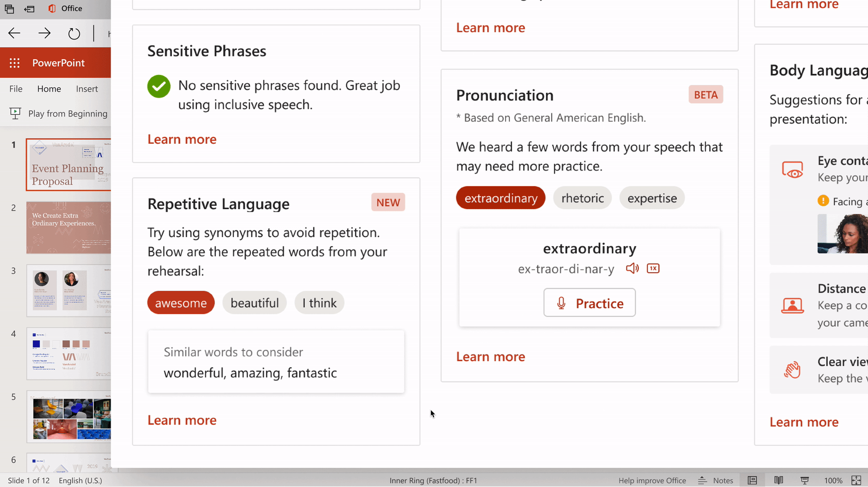Select the 'expertise' word chip
This screenshot has width=868, height=487.
[x=652, y=198]
